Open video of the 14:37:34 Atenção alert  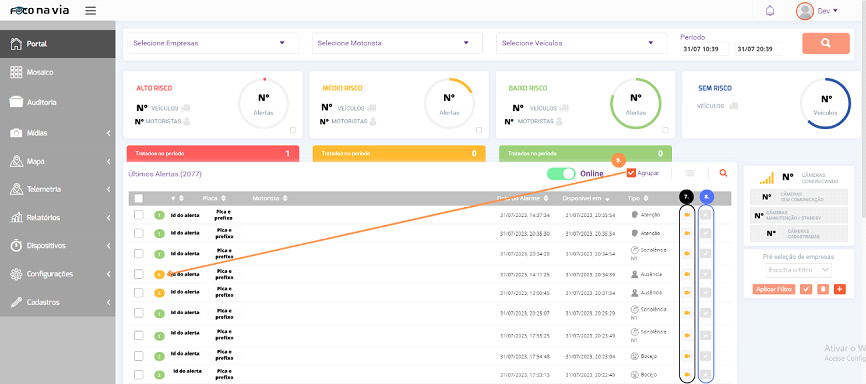click(x=687, y=215)
